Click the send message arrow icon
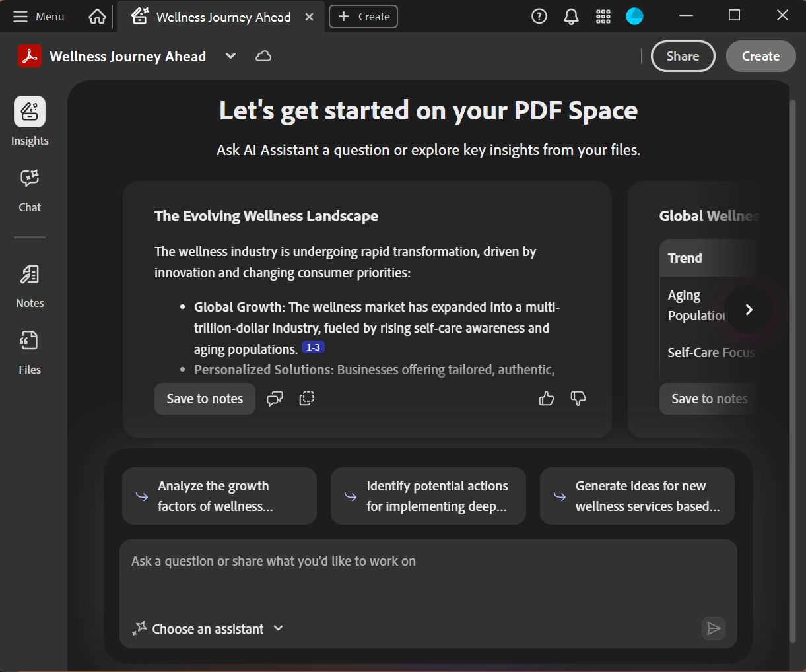806x672 pixels. [714, 628]
